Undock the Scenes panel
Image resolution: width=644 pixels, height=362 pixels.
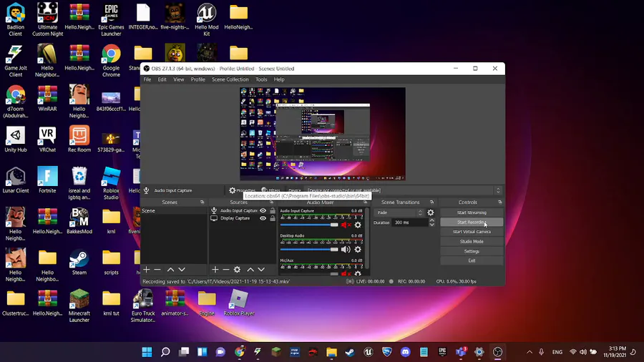pos(202,202)
